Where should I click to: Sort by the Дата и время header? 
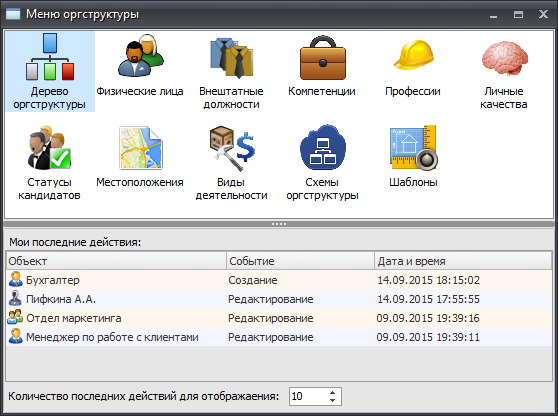coord(463,261)
